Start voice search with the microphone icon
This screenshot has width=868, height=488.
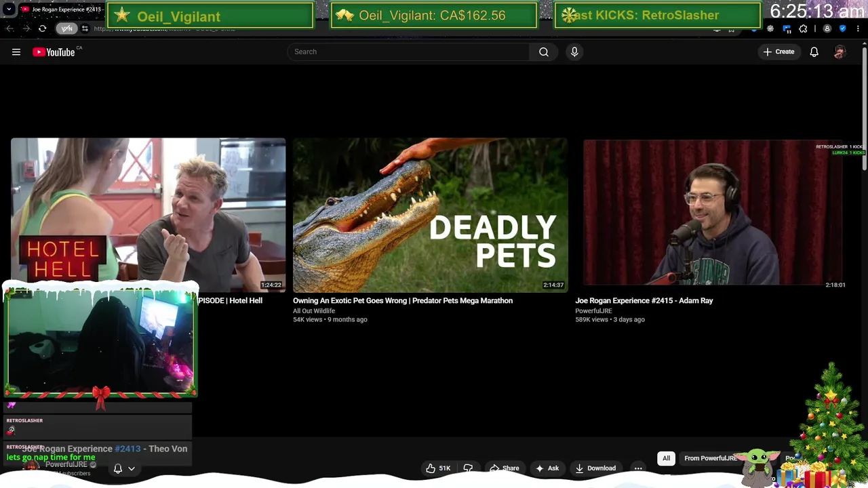574,52
